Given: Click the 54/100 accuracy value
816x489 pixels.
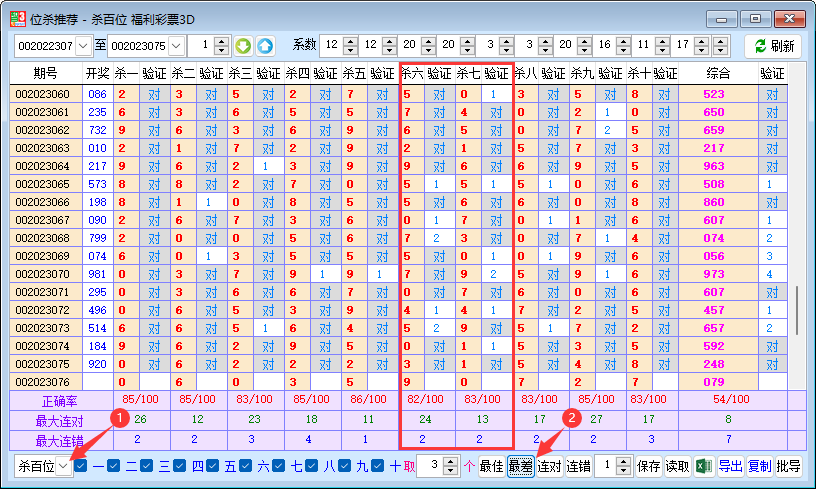Looking at the screenshot, I should pos(731,400).
